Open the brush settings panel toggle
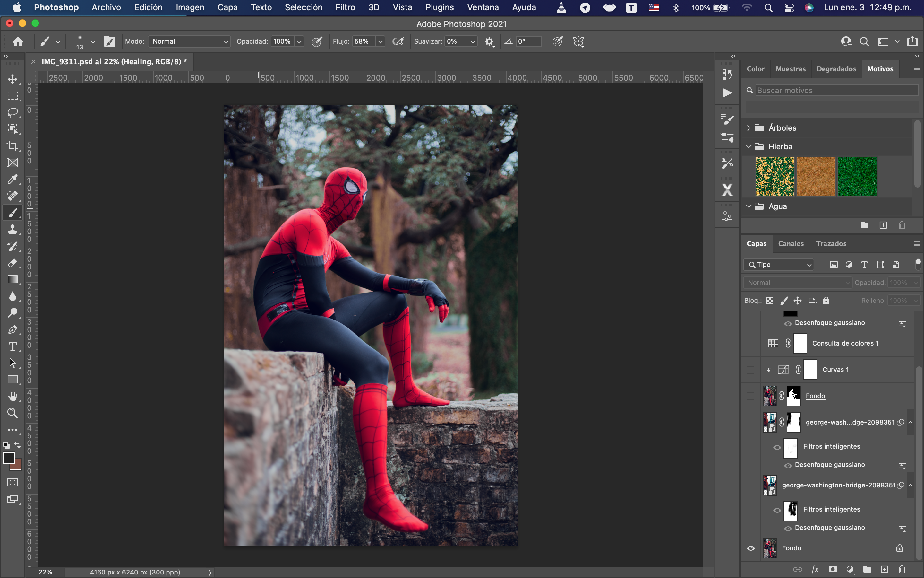 [110, 41]
